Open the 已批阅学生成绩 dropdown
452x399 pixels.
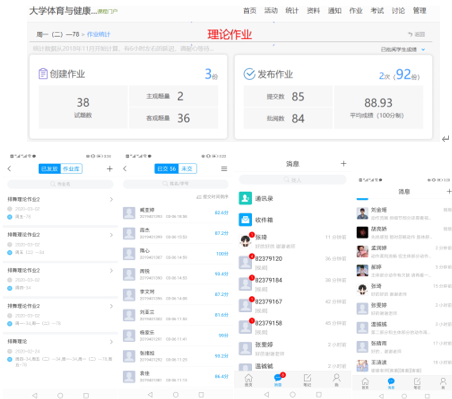click(x=403, y=49)
